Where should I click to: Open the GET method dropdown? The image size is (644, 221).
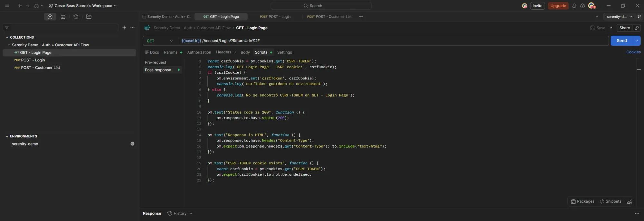[160, 41]
